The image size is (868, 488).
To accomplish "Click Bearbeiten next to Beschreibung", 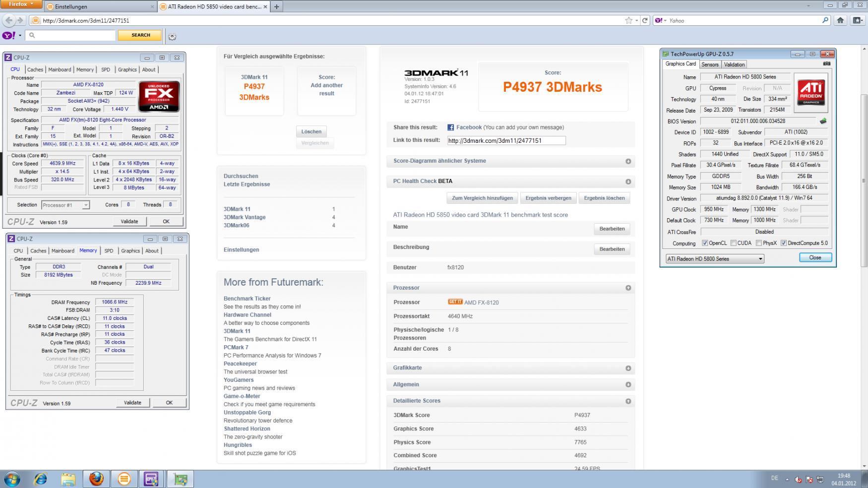I will (612, 249).
